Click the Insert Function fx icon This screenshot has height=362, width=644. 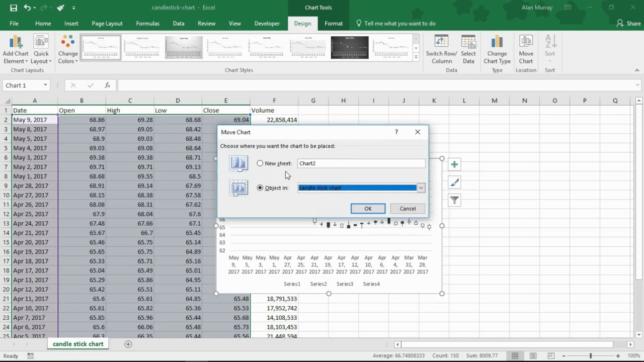107,85
